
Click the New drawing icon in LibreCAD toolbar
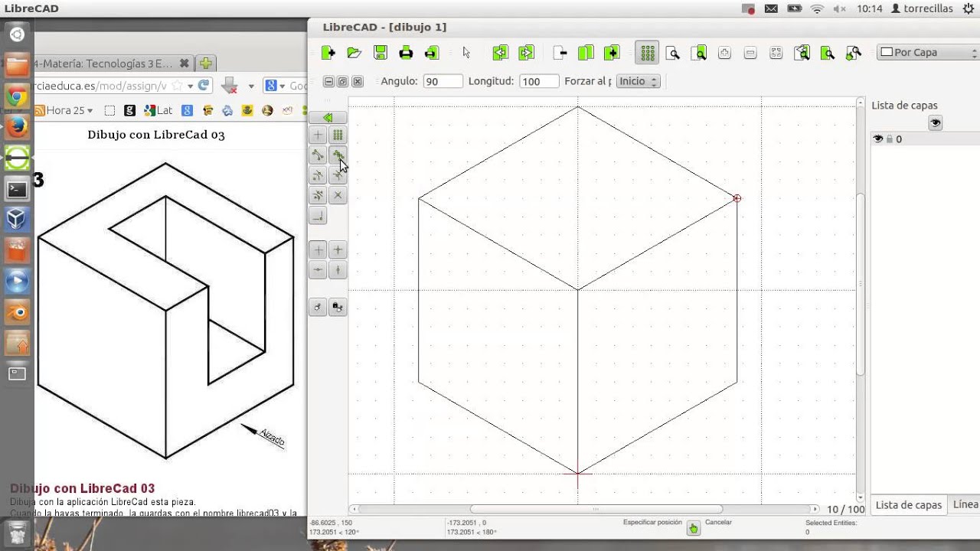(x=328, y=53)
